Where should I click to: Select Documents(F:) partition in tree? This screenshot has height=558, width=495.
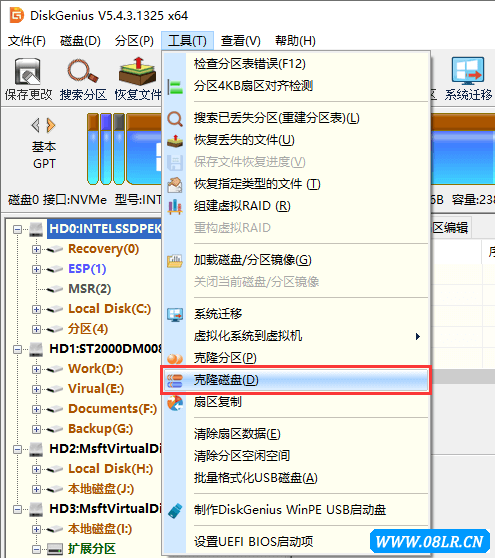(112, 409)
